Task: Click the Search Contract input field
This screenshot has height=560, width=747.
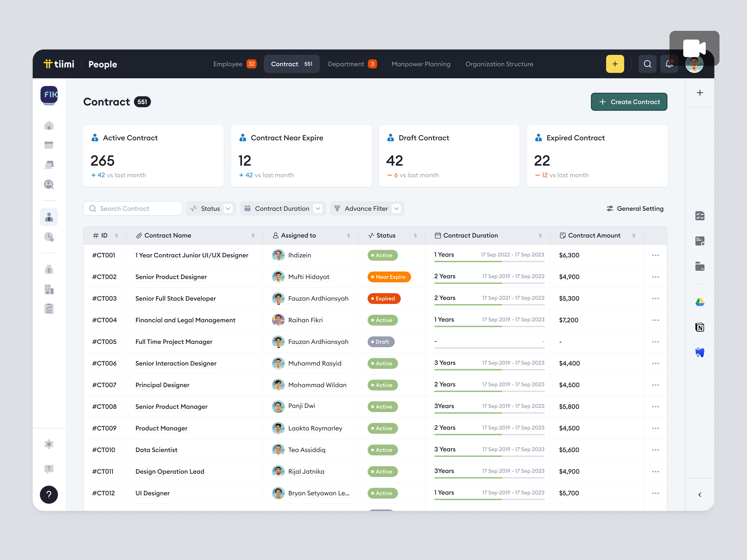Action: point(132,208)
